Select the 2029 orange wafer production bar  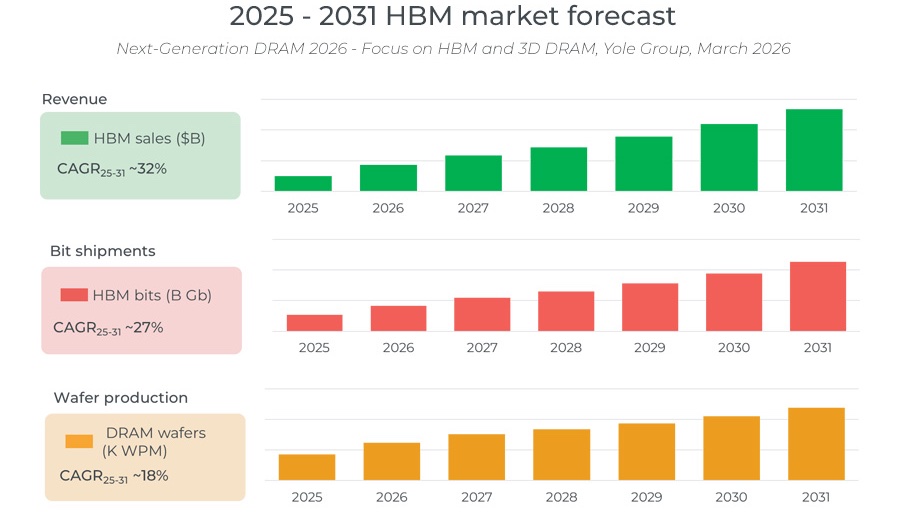point(646,451)
